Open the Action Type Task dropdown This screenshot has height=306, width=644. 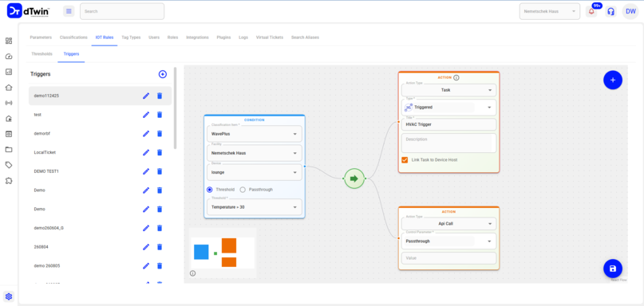448,90
